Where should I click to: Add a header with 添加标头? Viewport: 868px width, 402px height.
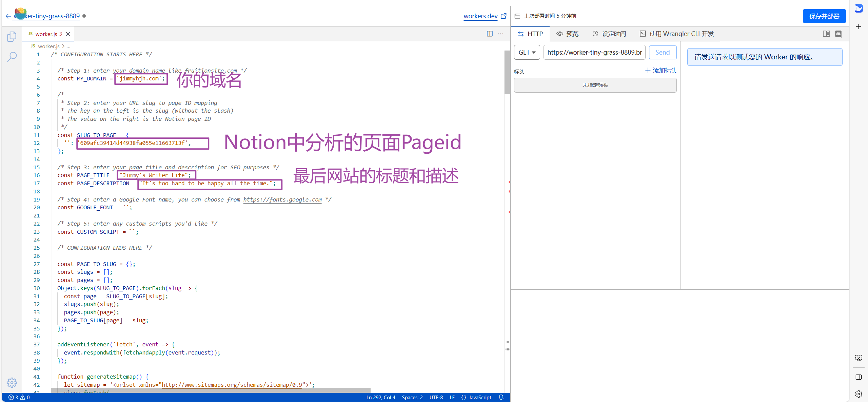pyautogui.click(x=661, y=71)
